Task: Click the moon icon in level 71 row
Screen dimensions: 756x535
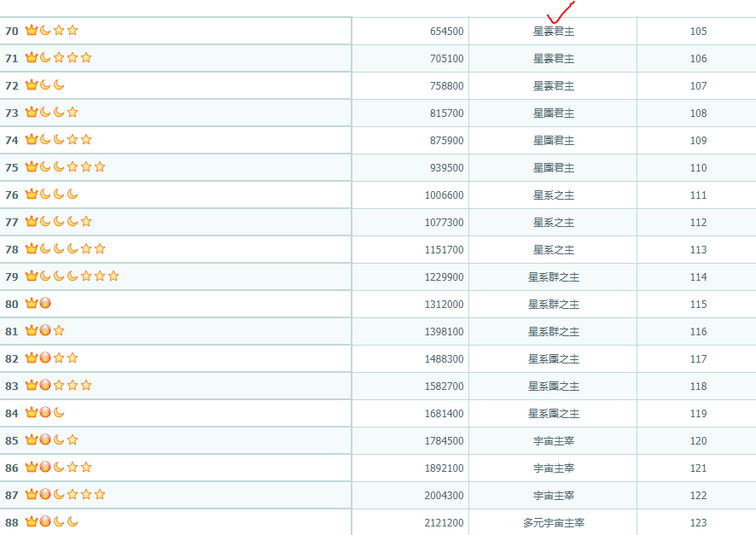Action: coord(45,58)
